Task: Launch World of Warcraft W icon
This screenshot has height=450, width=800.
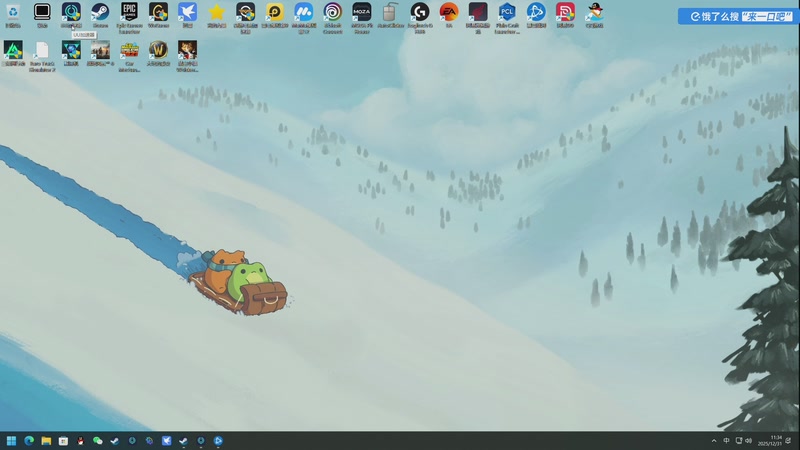Action: tap(158, 54)
